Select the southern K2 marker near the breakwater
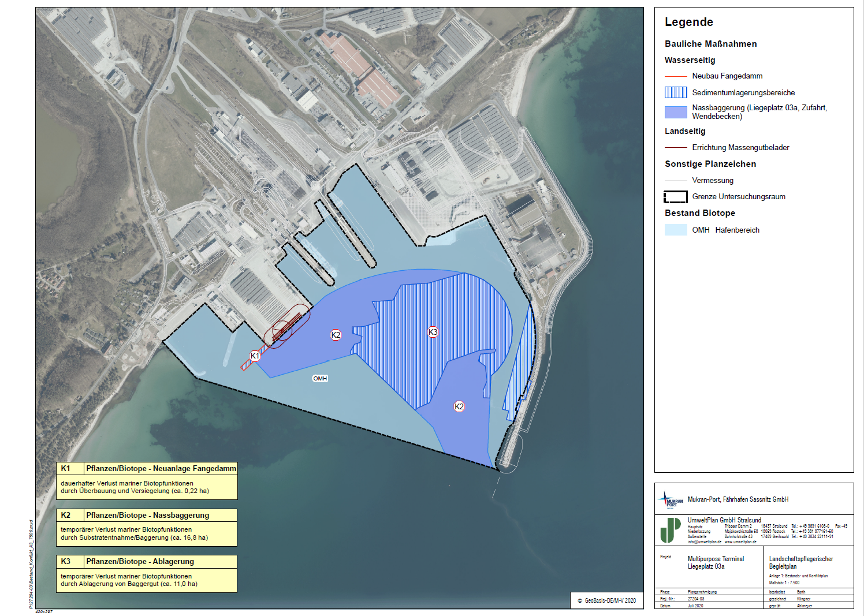The image size is (864, 616). [x=459, y=406]
